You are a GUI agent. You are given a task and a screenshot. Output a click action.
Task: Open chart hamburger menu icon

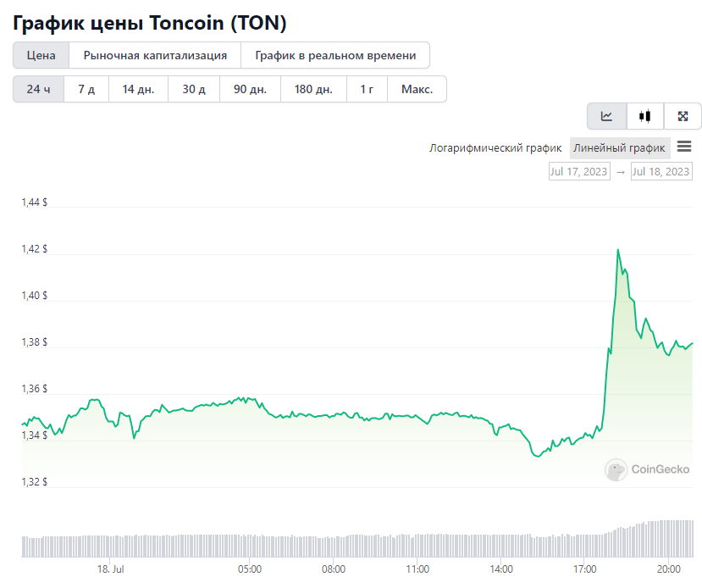pyautogui.click(x=684, y=147)
